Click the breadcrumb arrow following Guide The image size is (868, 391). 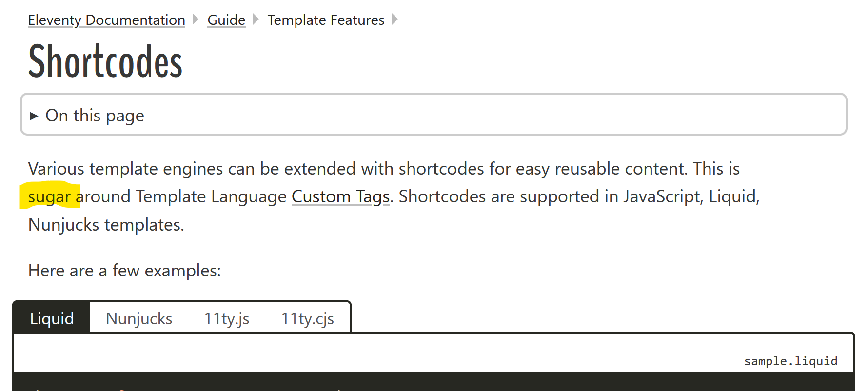[x=256, y=20]
